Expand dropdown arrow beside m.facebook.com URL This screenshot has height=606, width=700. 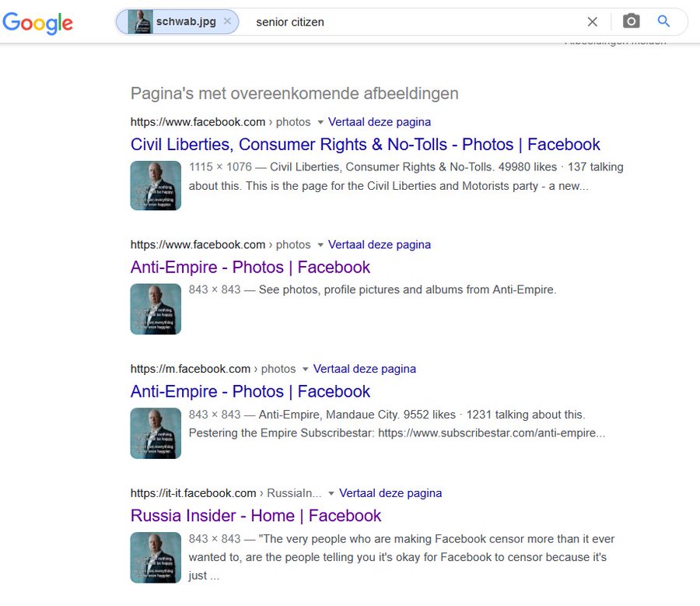coord(306,369)
